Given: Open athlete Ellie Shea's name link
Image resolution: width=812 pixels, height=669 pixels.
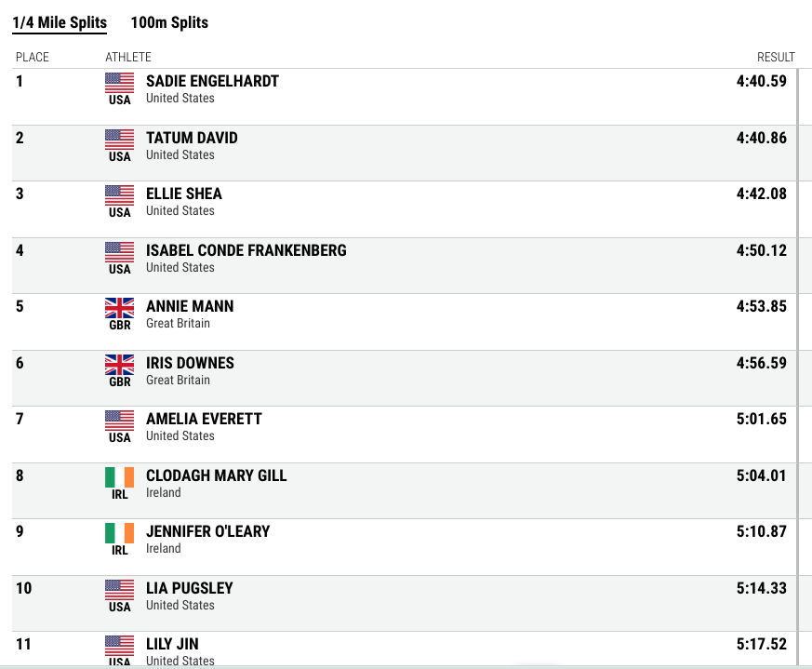Looking at the screenshot, I should (184, 194).
